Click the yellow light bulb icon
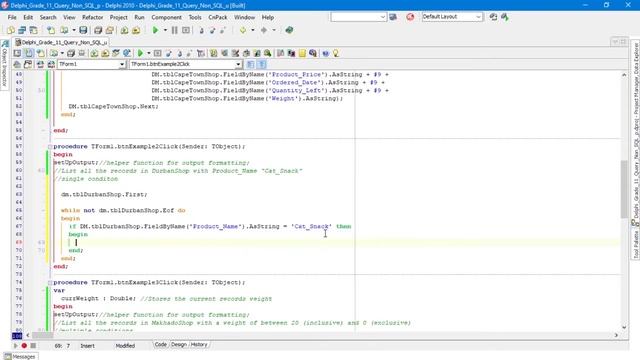Image resolution: width=640 pixels, height=360 pixels. click(336, 53)
